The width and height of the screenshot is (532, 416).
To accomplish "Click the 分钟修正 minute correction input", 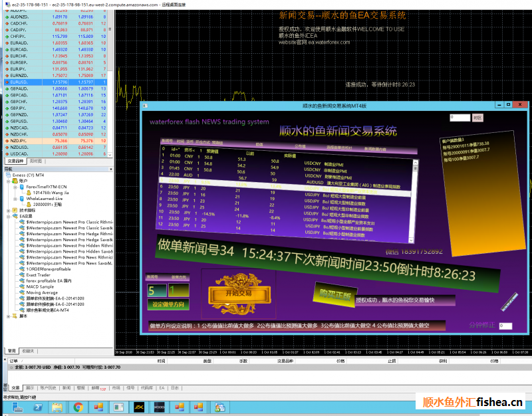I will tap(505, 326).
